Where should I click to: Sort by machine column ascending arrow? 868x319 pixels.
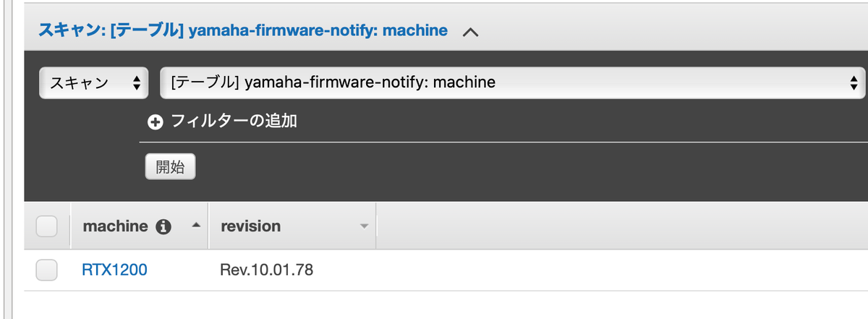click(x=195, y=226)
